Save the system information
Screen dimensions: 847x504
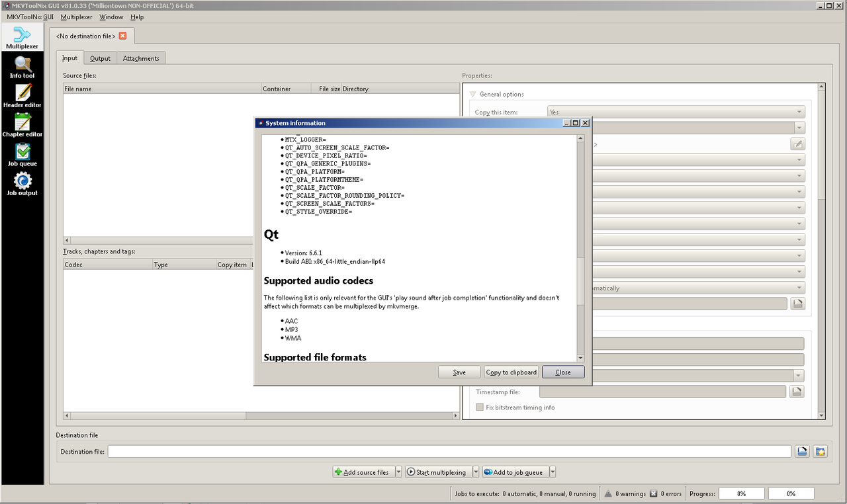459,372
